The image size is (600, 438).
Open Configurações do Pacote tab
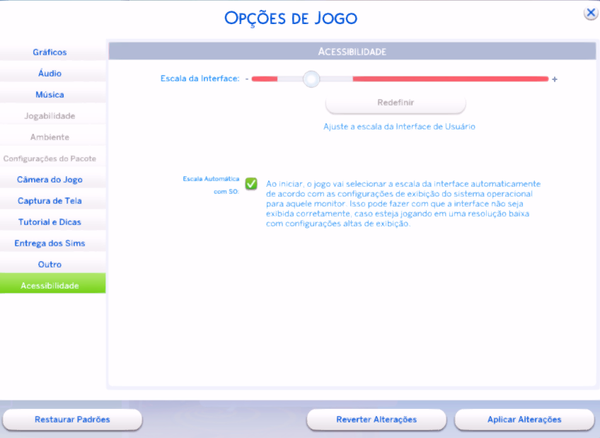point(50,159)
